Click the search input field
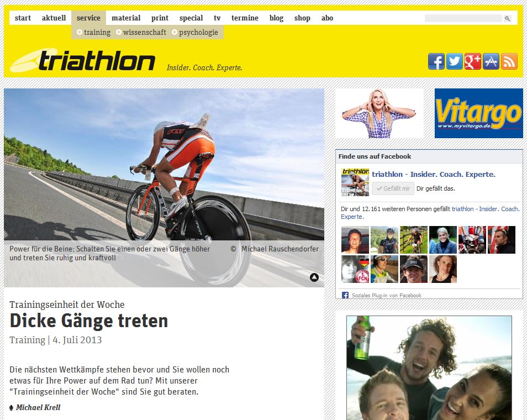Screen dimensions: 527x420 [x=464, y=18]
